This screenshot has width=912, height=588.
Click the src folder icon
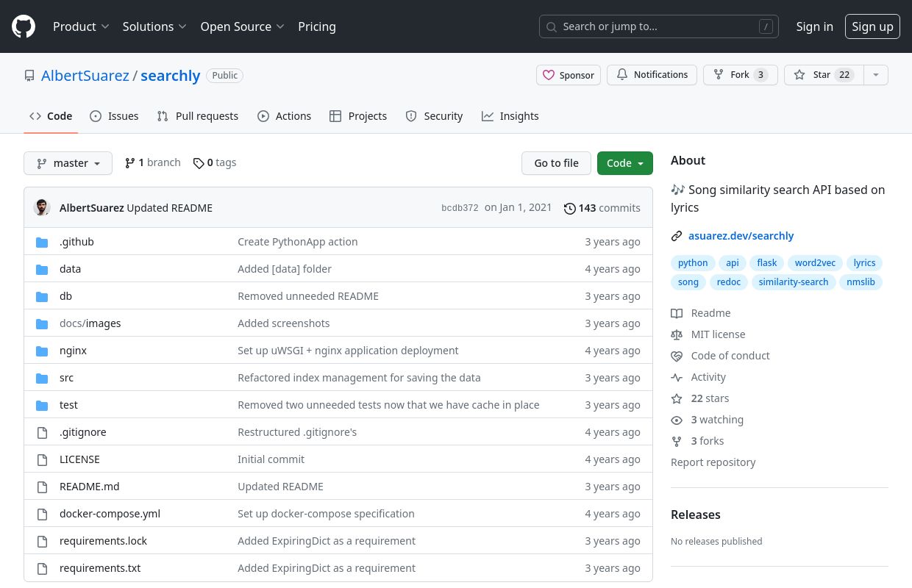42,378
